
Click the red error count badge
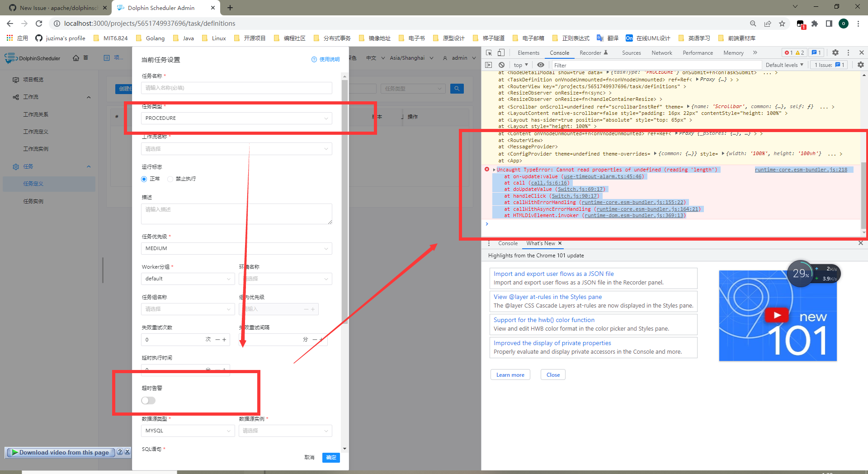788,52
